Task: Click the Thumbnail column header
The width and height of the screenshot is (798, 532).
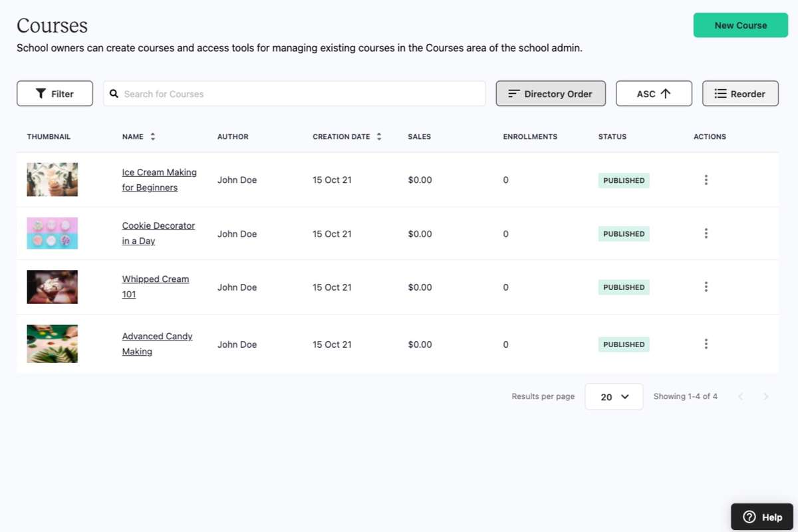Action: point(49,136)
